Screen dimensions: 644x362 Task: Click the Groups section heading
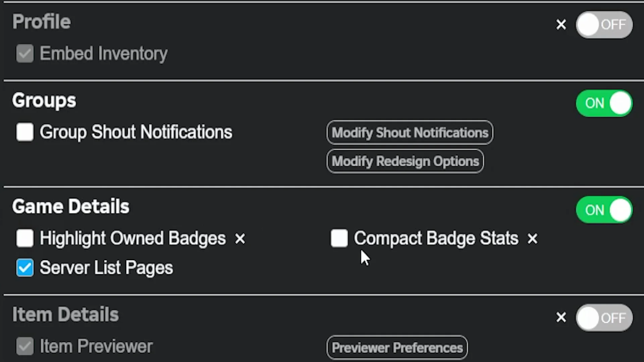44,101
